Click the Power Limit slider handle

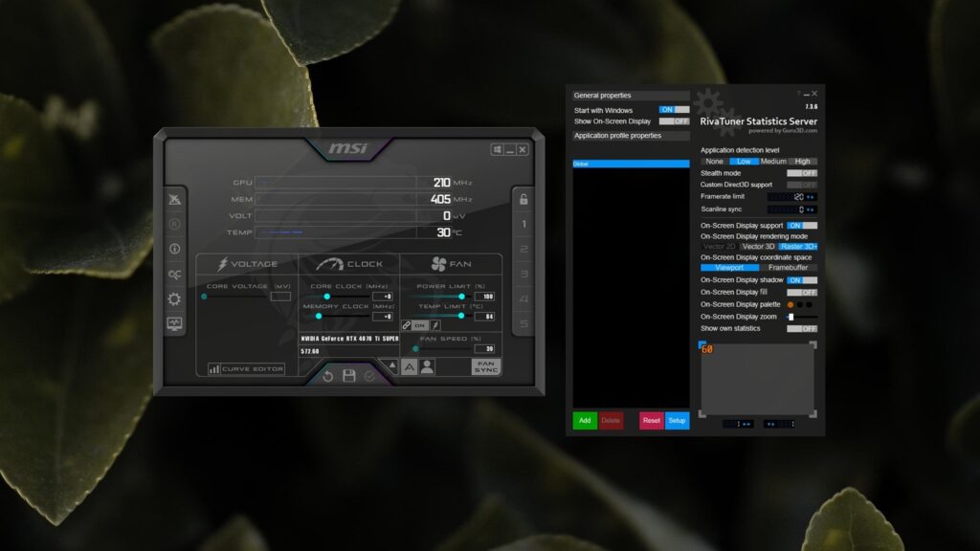click(x=461, y=297)
